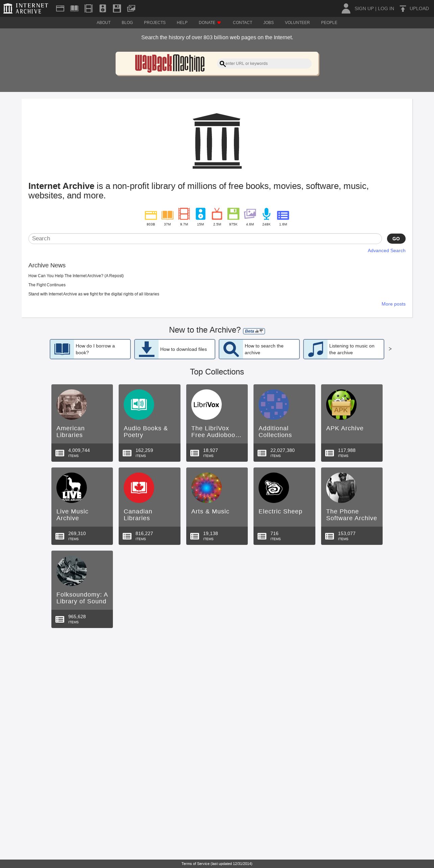Click the Beta feedback badge

click(254, 331)
